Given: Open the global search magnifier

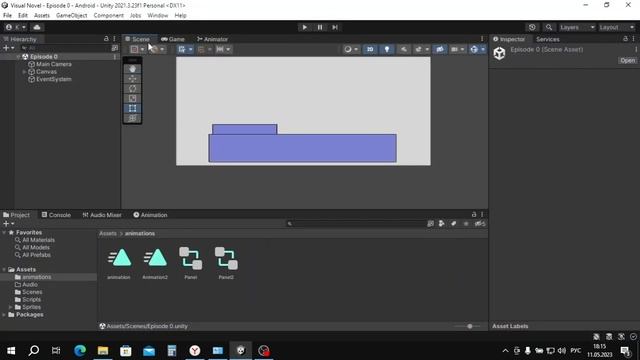Looking at the screenshot, I should pyautogui.click(x=549, y=27).
